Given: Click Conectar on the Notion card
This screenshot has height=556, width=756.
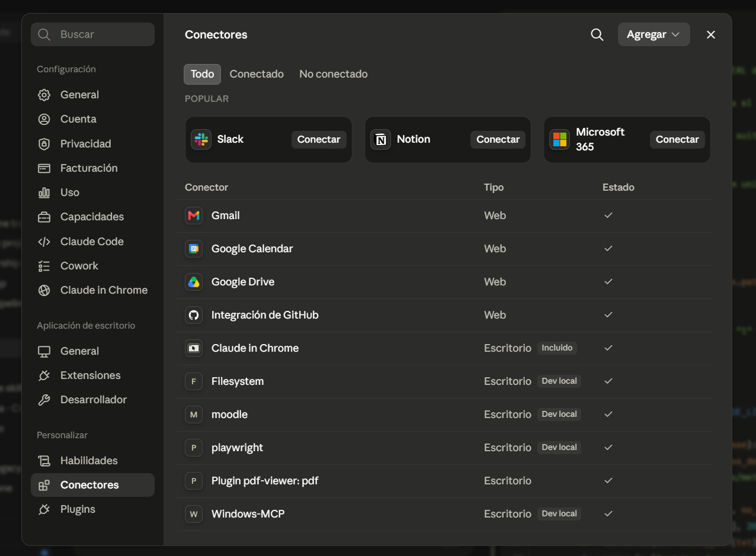Looking at the screenshot, I should point(498,139).
